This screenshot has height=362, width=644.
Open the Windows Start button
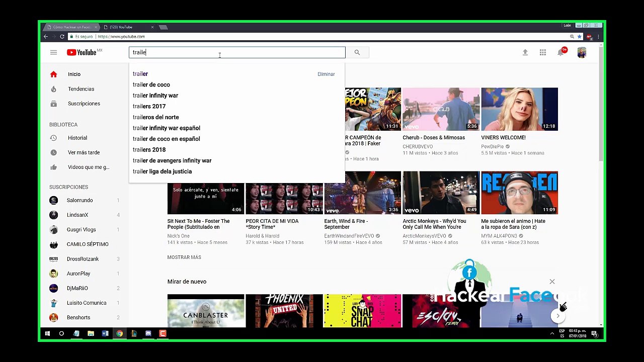47,333
